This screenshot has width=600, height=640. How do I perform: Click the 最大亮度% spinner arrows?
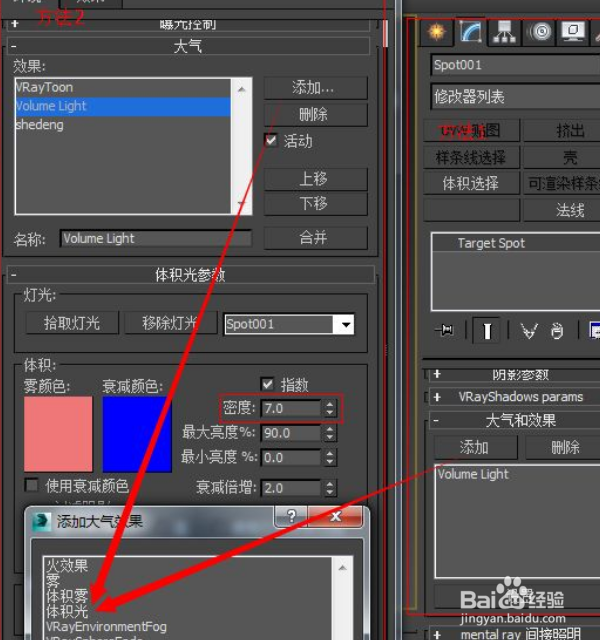pyautogui.click(x=330, y=433)
